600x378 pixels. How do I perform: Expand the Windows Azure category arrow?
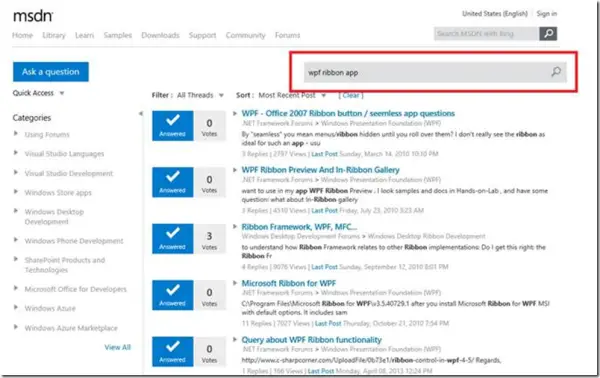pos(16,307)
